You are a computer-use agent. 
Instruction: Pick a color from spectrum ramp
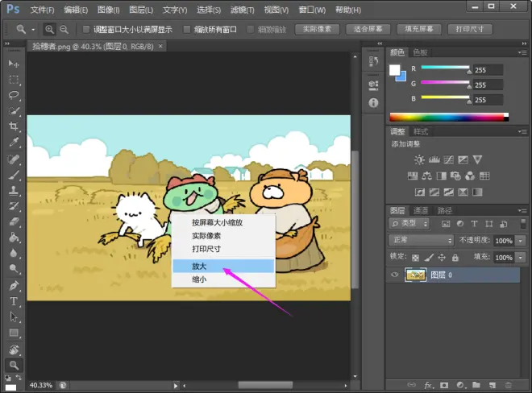(x=449, y=118)
